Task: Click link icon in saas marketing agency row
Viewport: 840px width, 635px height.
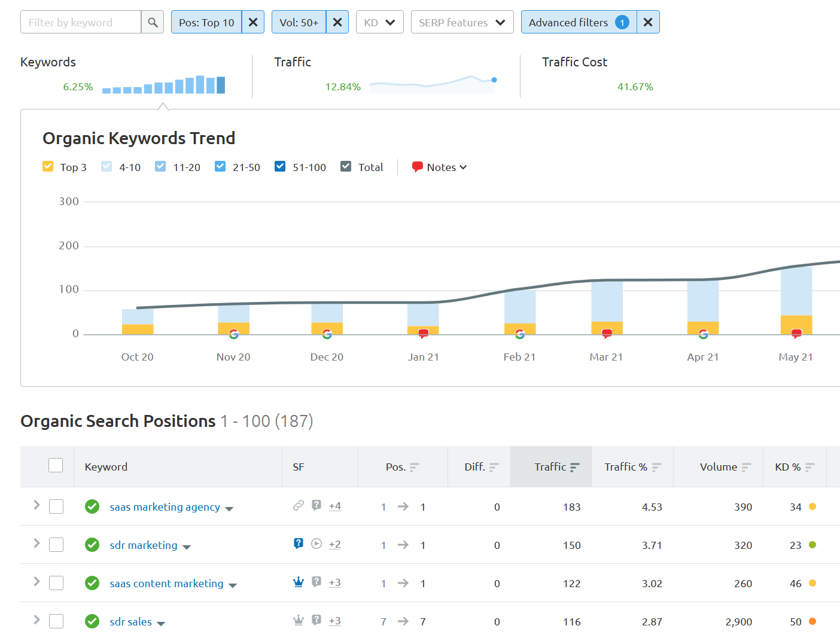Action: tap(298, 506)
